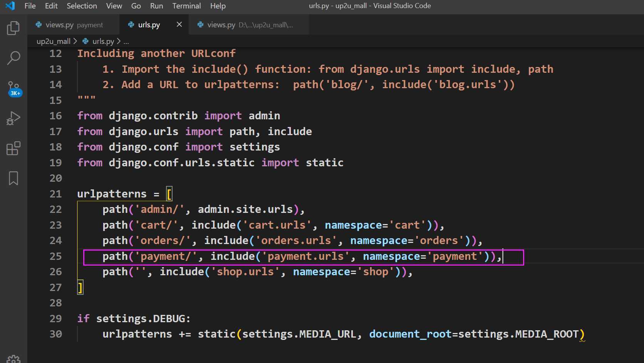Open the Bookmarks view icon
Viewport: 644px width, 363px height.
pos(13,178)
